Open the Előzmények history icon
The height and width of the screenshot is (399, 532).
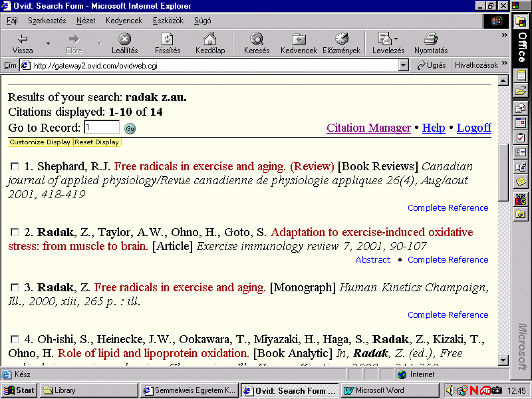[x=342, y=39]
